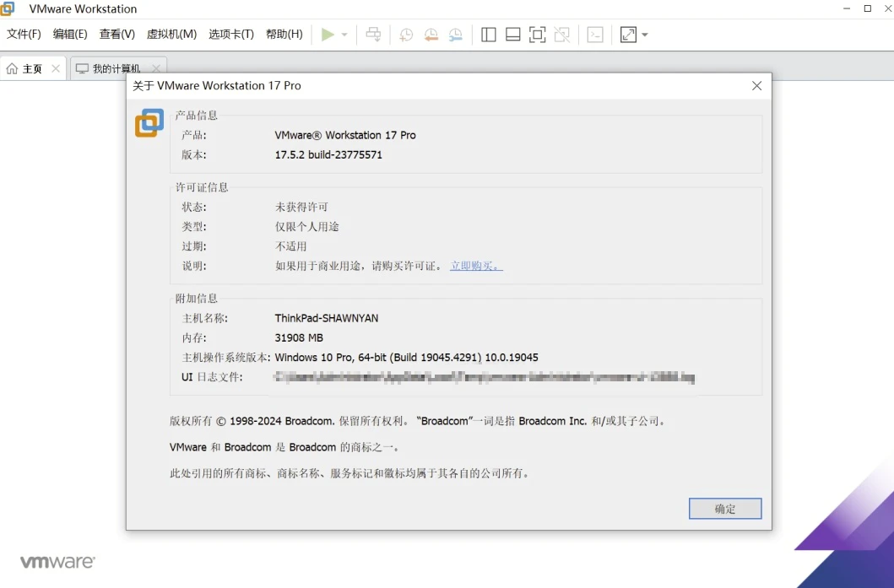Click the Unity mode icon

561,35
